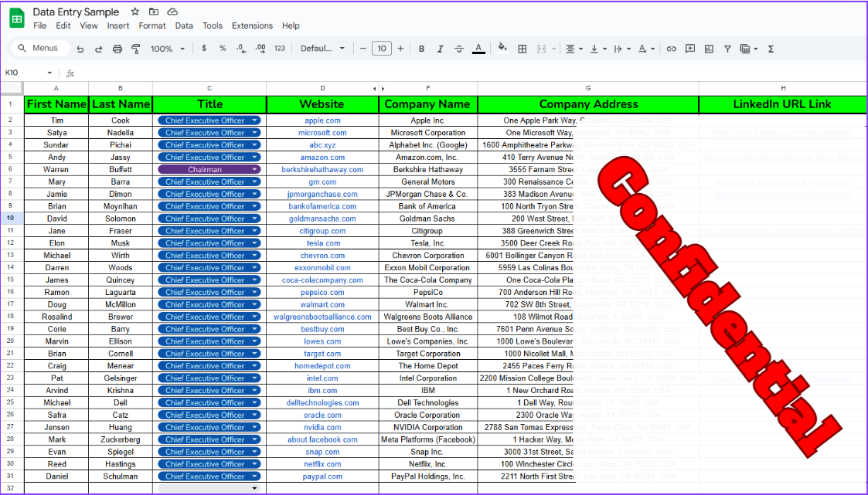This screenshot has width=868, height=495.
Task: Open the 123 number format menu
Action: click(280, 48)
